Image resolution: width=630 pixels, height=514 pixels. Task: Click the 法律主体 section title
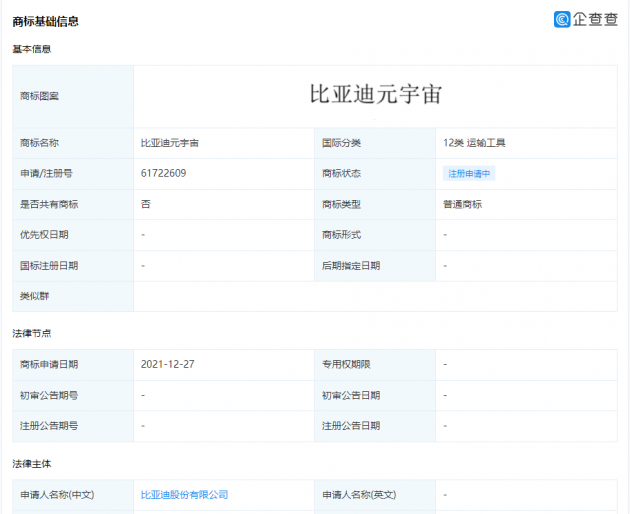pos(32,464)
